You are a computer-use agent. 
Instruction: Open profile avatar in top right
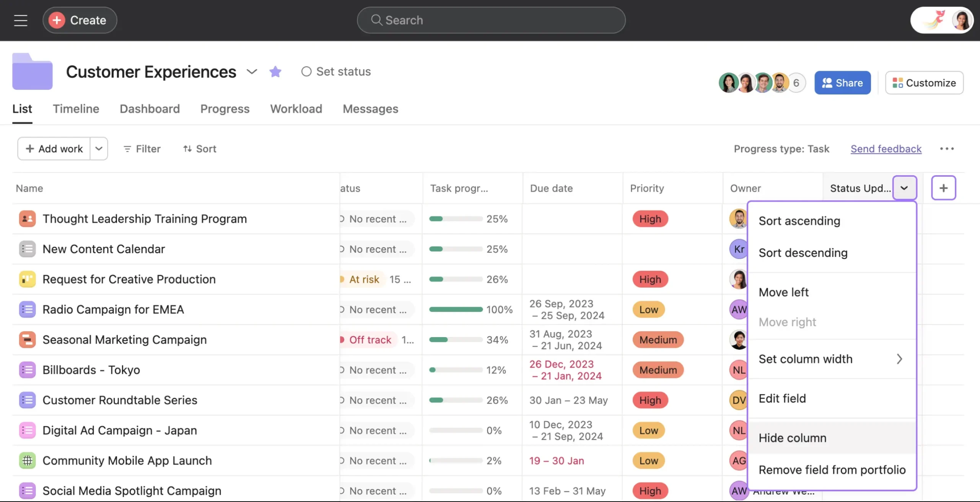coord(962,20)
